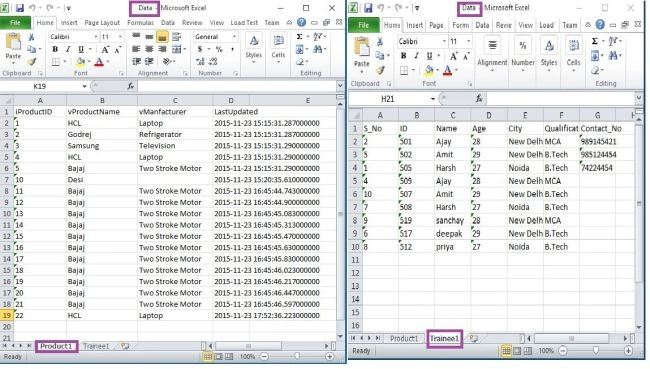Click the Insert Function fx icon in the left window
The image size is (650, 369).
tap(131, 86)
